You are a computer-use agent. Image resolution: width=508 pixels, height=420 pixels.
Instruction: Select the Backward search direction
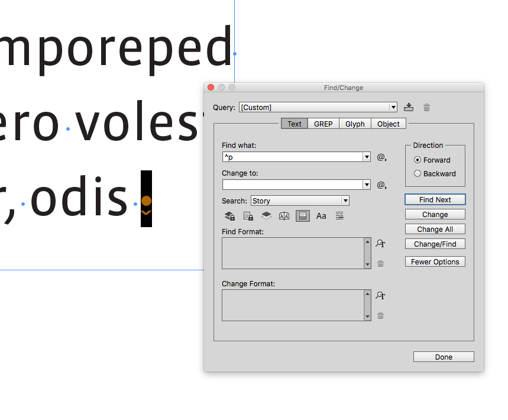coord(418,173)
